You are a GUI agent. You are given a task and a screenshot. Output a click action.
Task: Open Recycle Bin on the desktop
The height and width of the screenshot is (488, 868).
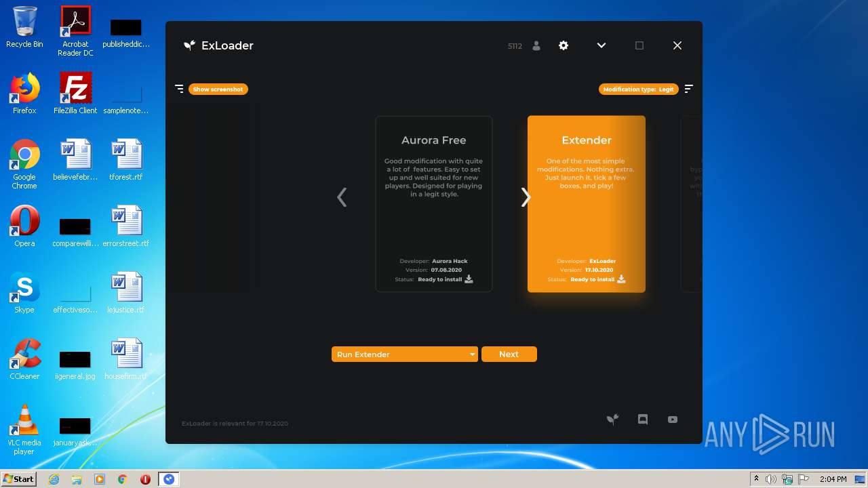(x=24, y=27)
